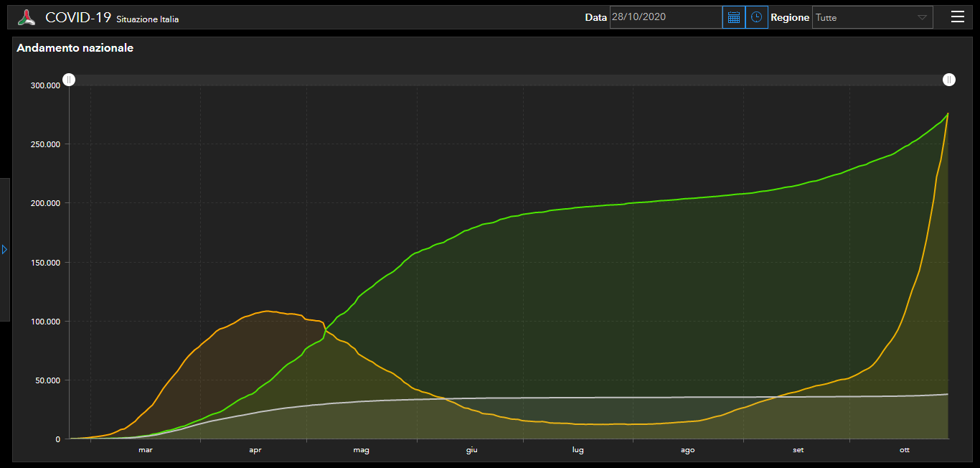Viewport: 980px width, 468px height.
Task: Expand the collapsed left side panel
Action: click(x=4, y=249)
